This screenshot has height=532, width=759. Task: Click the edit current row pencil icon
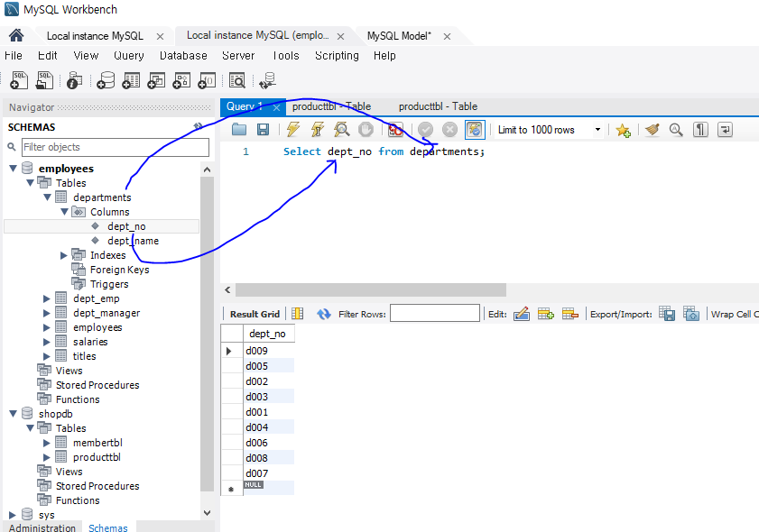(x=522, y=315)
